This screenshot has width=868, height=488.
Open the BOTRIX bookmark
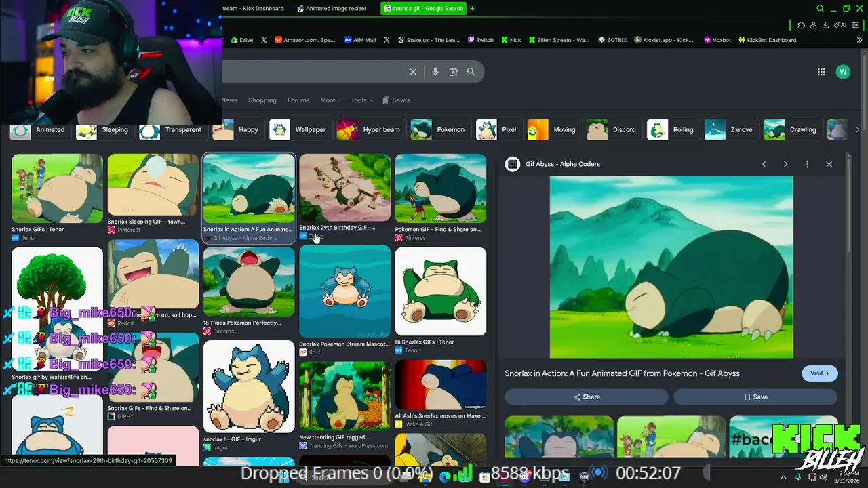pos(612,40)
